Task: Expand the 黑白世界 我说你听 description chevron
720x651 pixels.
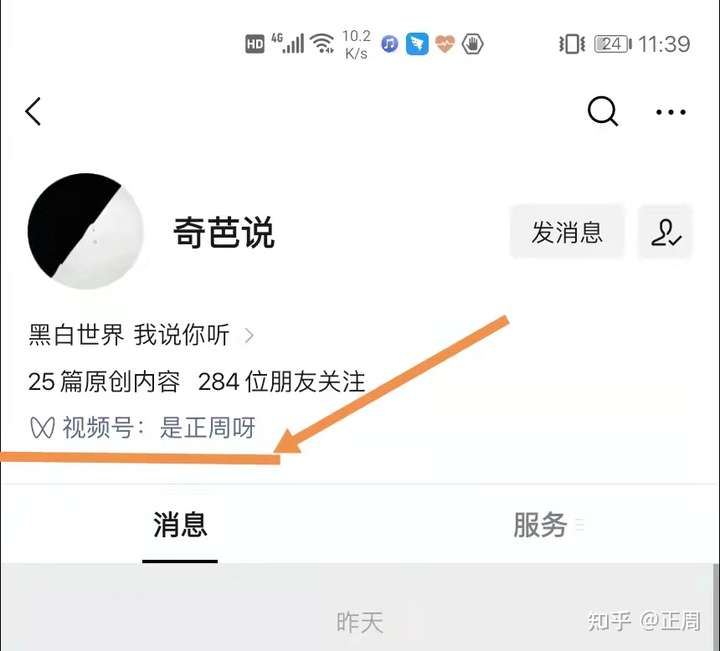Action: click(x=249, y=336)
